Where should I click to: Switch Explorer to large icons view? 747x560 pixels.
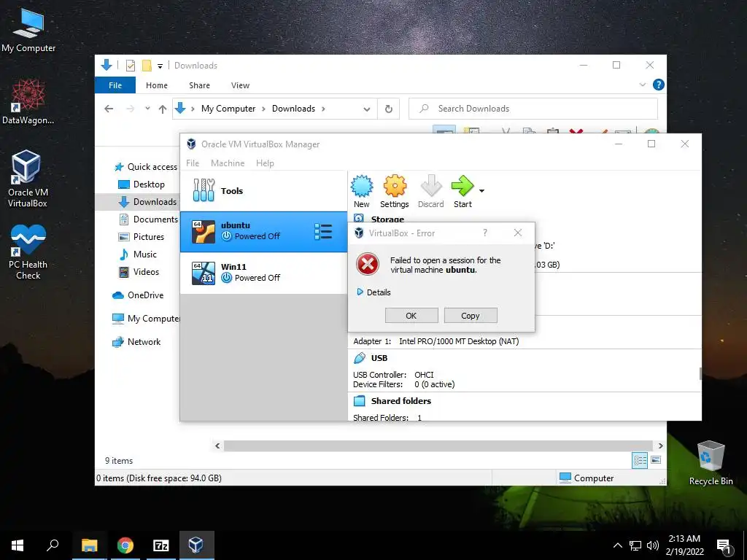point(656,460)
